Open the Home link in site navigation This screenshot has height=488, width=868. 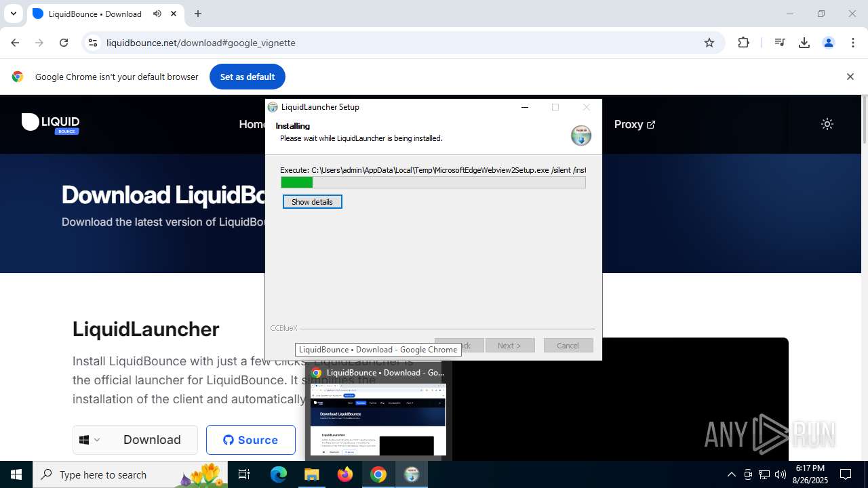[252, 124]
